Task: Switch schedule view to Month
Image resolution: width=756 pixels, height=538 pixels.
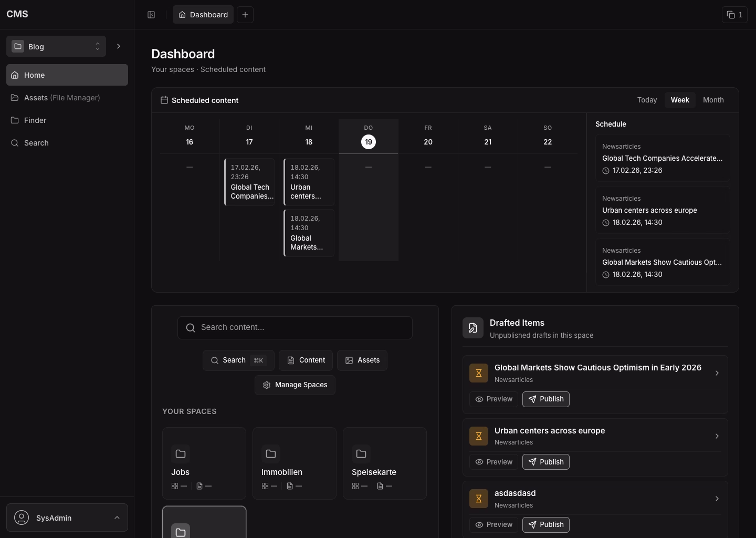Action: pos(713,100)
